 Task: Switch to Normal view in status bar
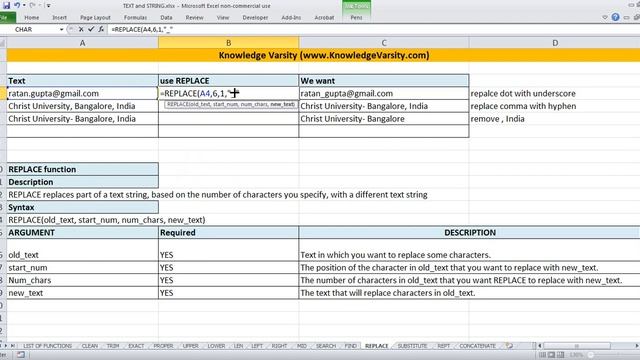click(542, 355)
